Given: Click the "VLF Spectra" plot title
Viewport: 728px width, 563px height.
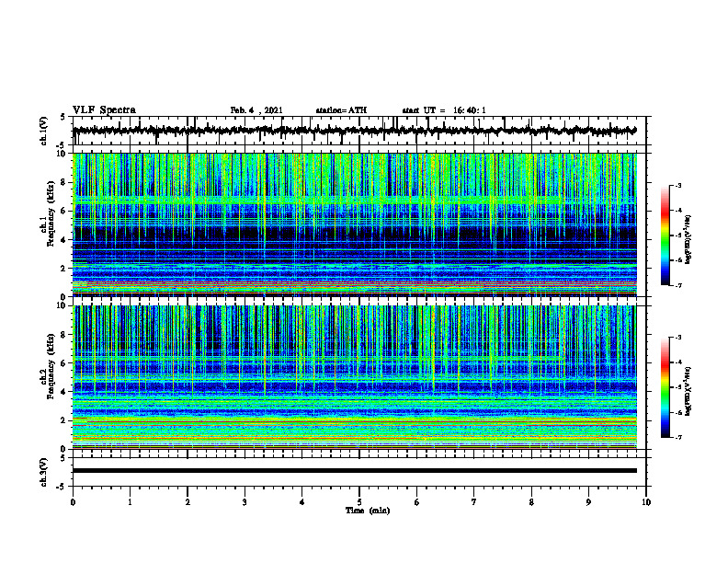Looking at the screenshot, I should pyautogui.click(x=104, y=109).
